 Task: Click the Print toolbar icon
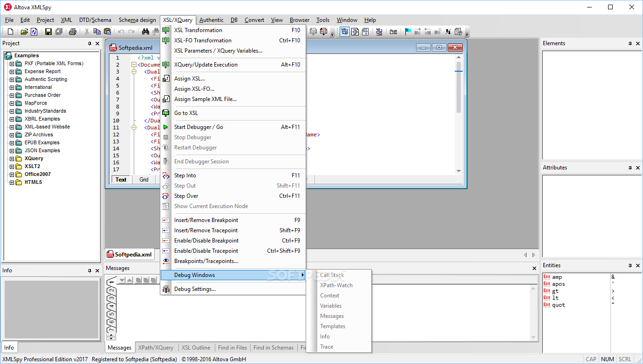click(x=73, y=32)
